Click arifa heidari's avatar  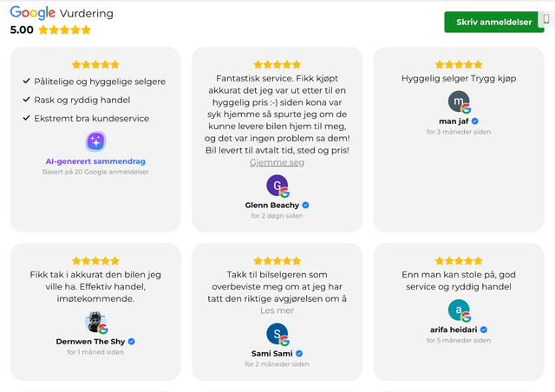tap(459, 310)
